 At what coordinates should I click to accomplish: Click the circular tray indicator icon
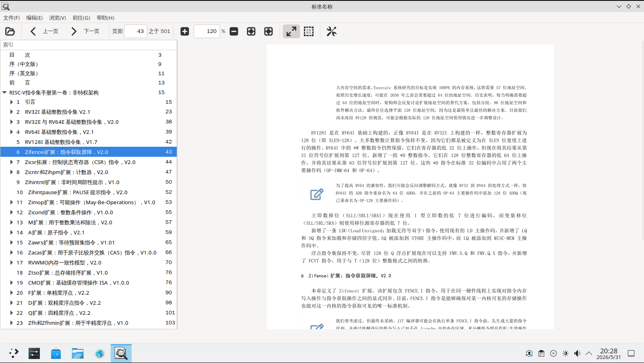[553, 353]
